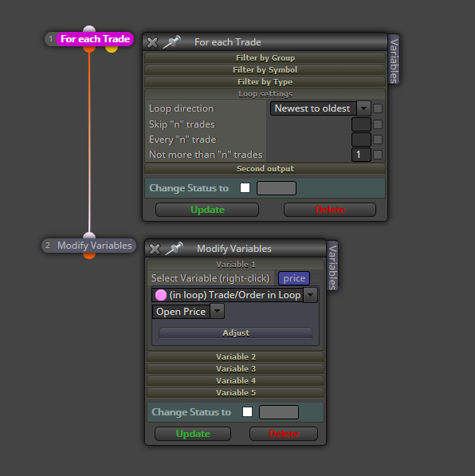Click Delete in For each Trade panel
The height and width of the screenshot is (476, 475).
click(x=330, y=210)
